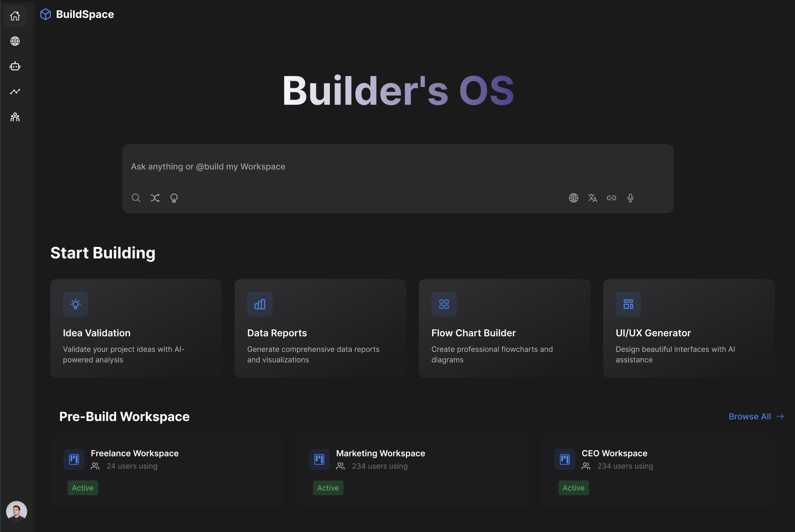
Task: Click Active badge on Marketing Workspace
Action: 328,488
